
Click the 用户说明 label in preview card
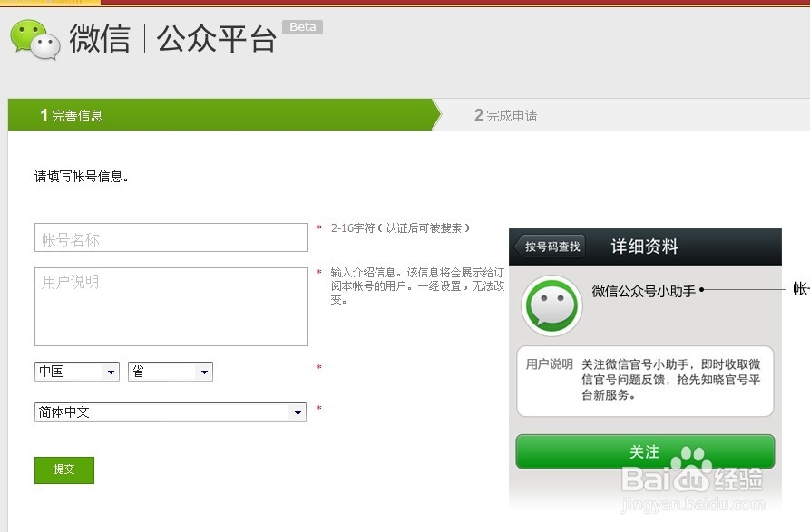click(549, 364)
